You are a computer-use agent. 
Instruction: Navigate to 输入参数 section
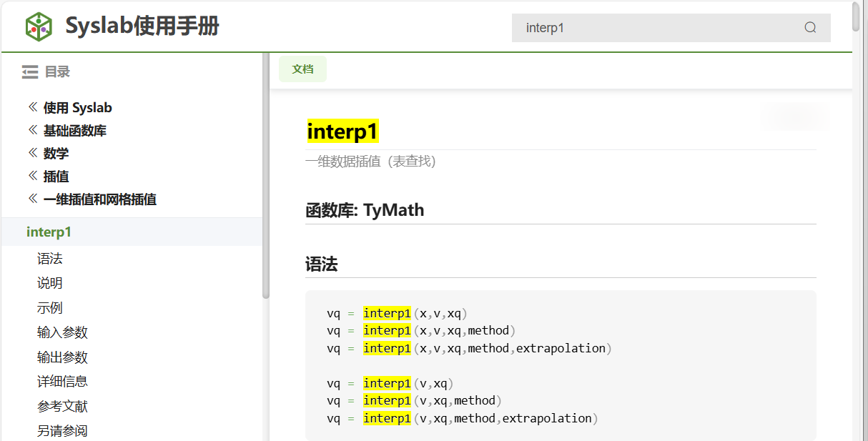coord(62,332)
